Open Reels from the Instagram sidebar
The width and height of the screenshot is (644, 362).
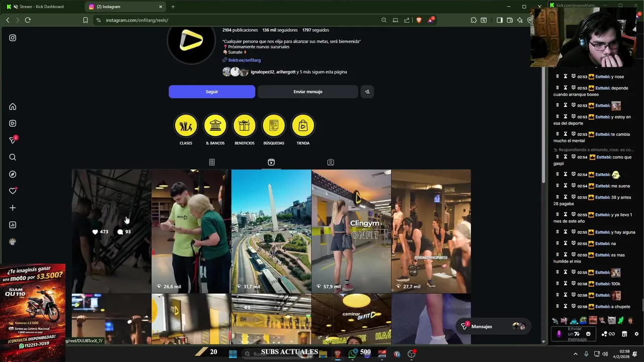point(13,123)
